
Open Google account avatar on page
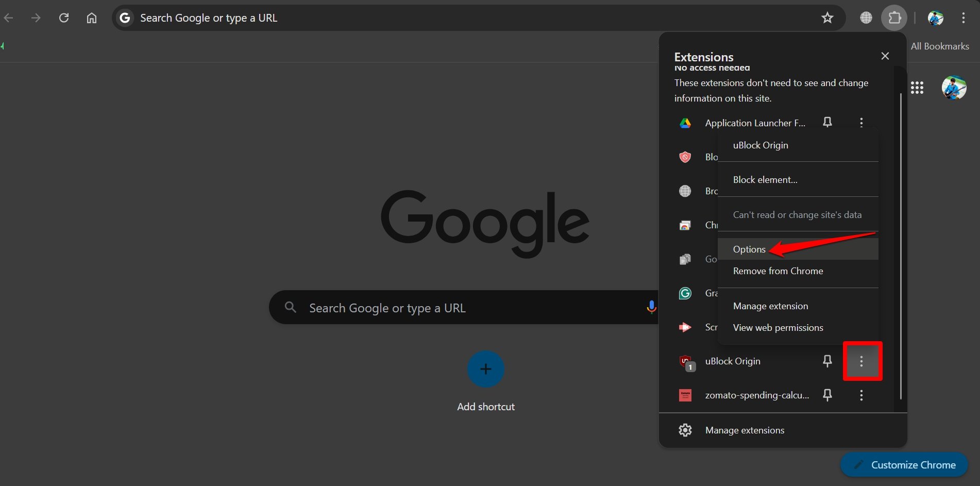pyautogui.click(x=954, y=88)
